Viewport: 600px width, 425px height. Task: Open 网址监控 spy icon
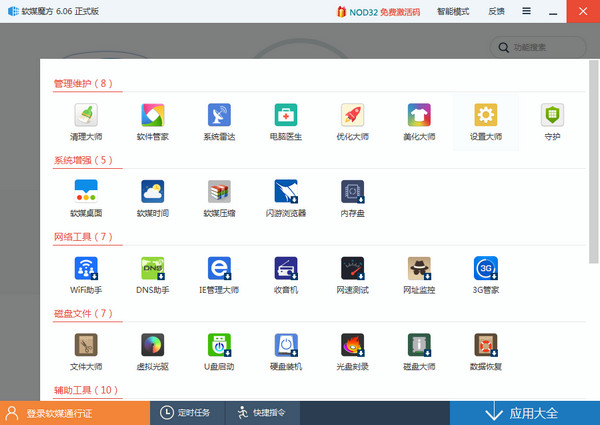(419, 275)
